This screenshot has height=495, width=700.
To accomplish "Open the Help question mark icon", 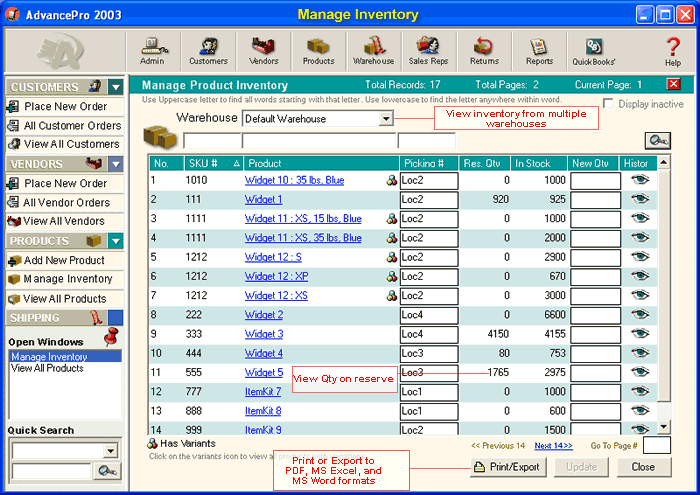I will (x=673, y=51).
